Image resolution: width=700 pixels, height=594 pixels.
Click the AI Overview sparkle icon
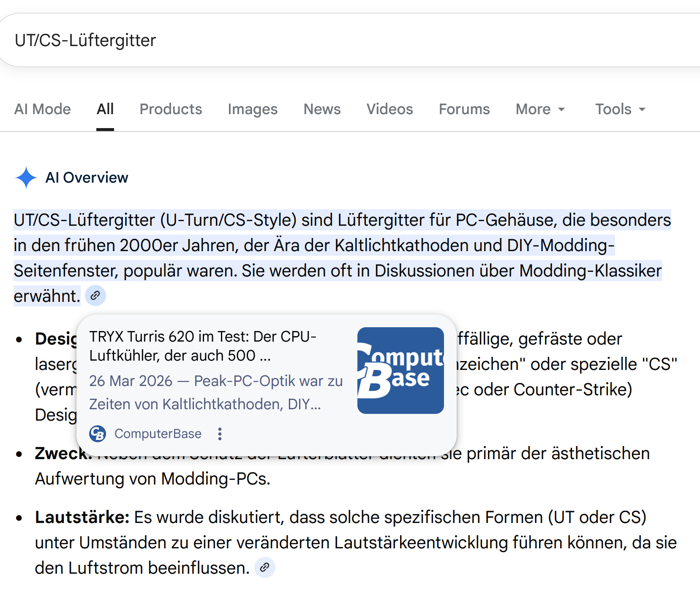[x=26, y=178]
